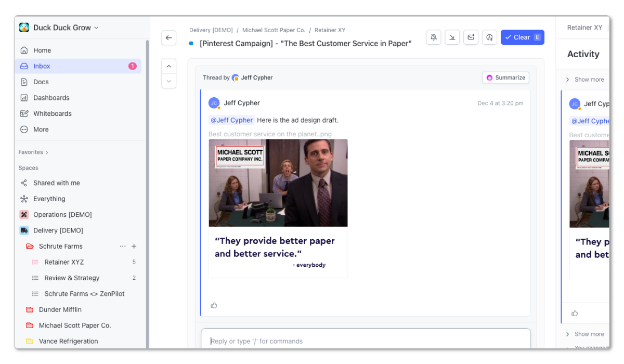Click the Inbox unread count badge
This screenshot has height=364, width=624.
(x=132, y=66)
